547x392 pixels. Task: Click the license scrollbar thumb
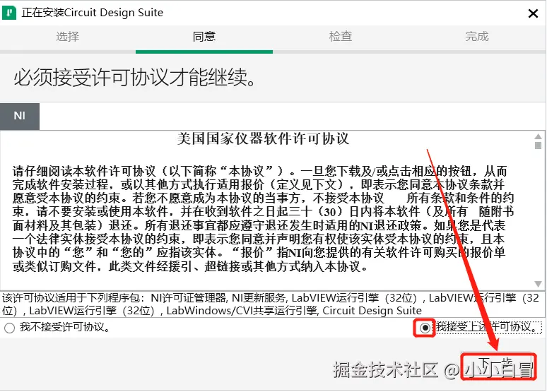pyautogui.click(x=538, y=145)
